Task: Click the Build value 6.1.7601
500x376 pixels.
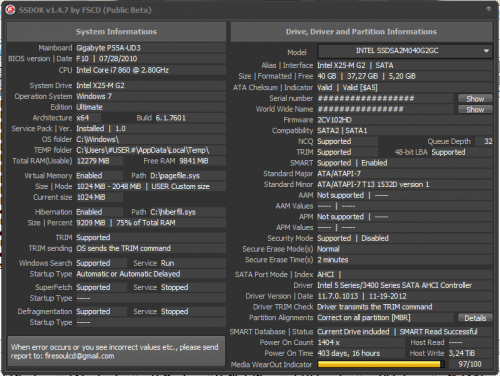Action: 171,118
